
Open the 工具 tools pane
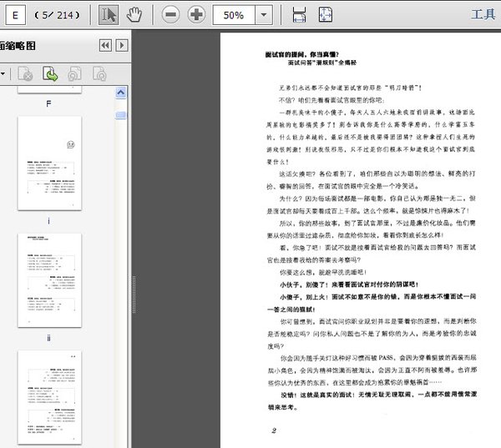pos(483,15)
